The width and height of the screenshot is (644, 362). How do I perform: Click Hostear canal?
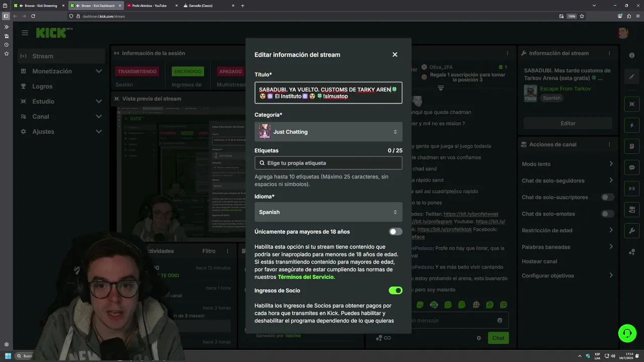539,261
